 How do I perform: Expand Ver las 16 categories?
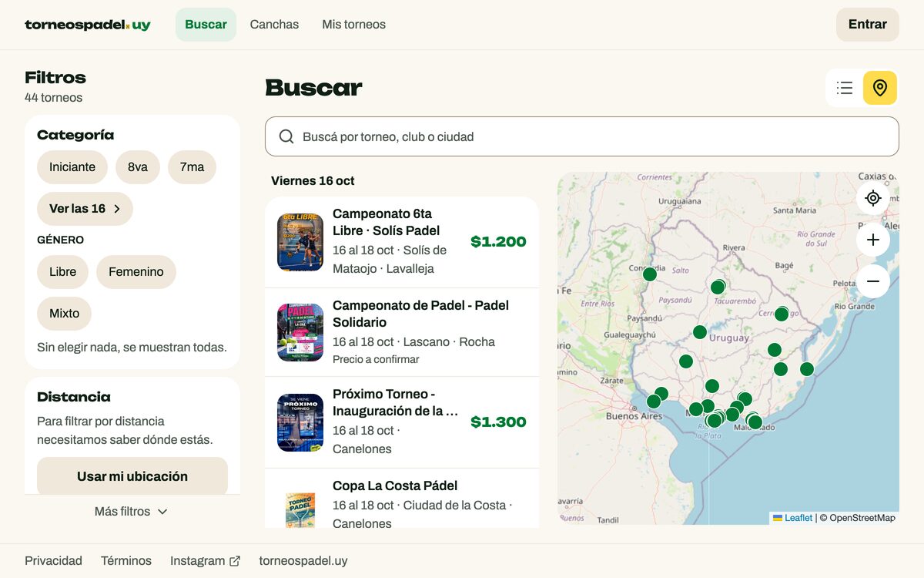click(x=85, y=209)
